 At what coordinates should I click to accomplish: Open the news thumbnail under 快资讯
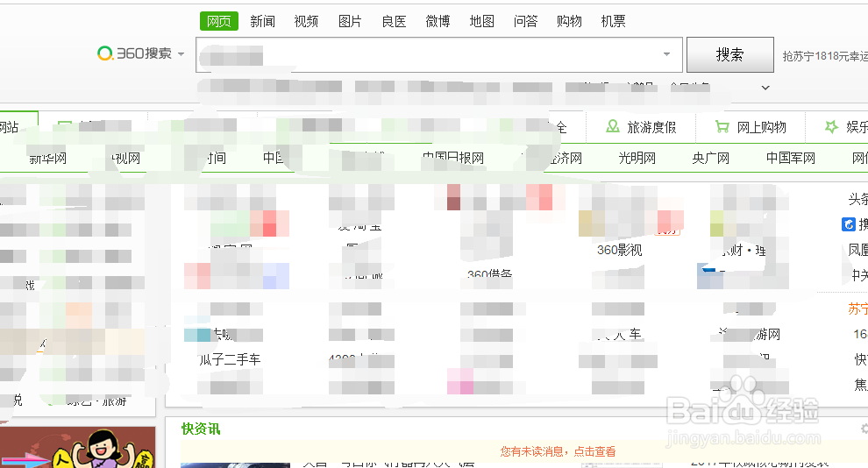[x=235, y=465]
